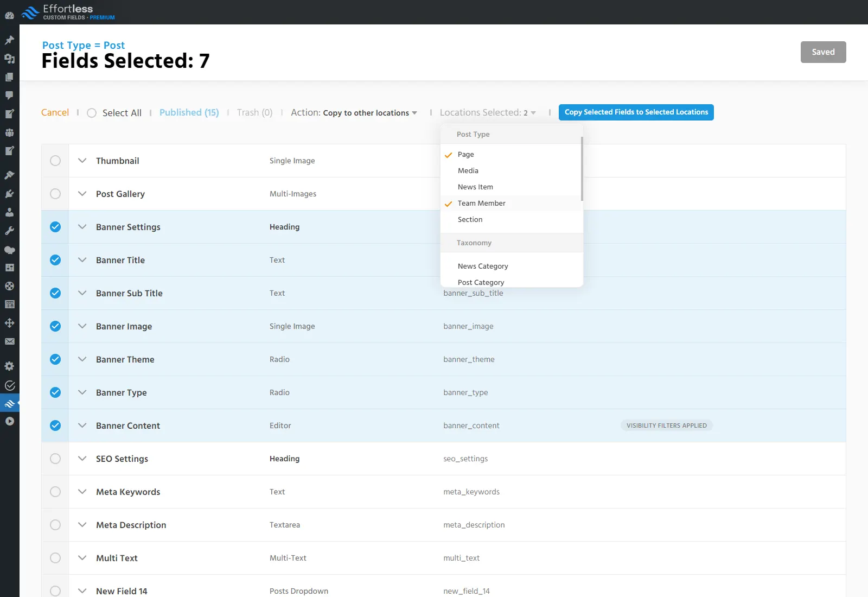Image resolution: width=868 pixels, height=597 pixels.
Task: Click the highlighted Effortless Custom Fields sidebar icon
Action: point(9,403)
